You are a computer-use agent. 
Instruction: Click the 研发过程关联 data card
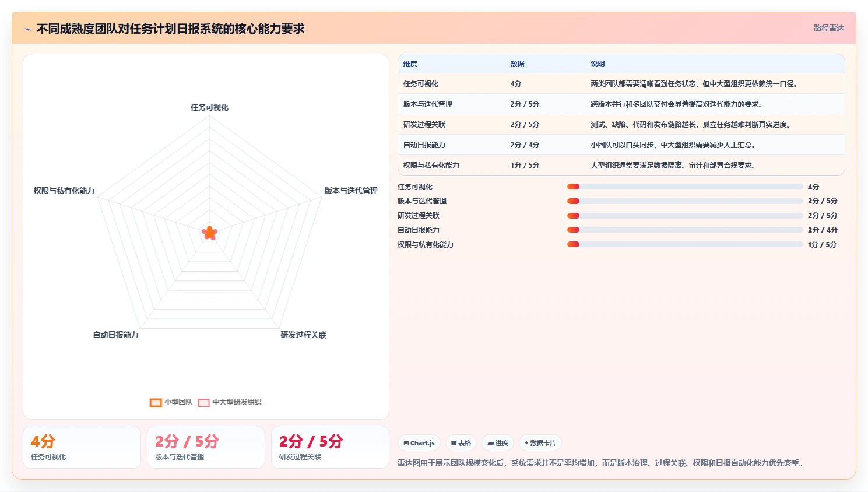tap(330, 447)
